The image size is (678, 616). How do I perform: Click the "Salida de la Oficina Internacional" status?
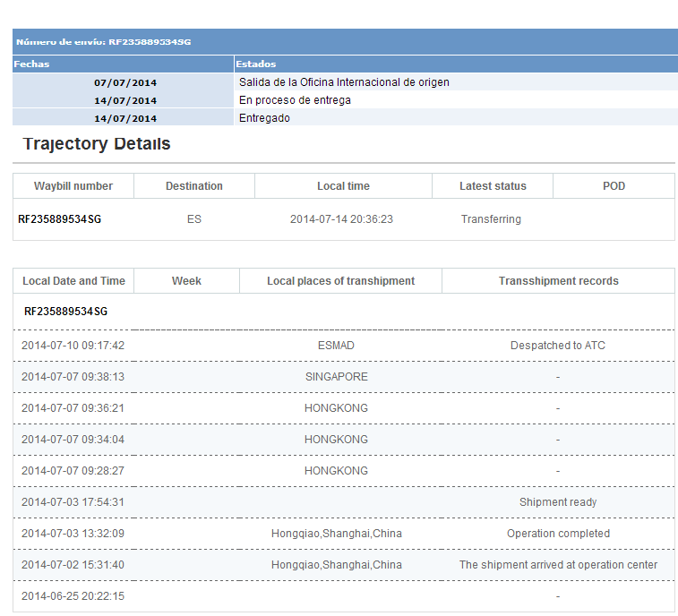344,82
